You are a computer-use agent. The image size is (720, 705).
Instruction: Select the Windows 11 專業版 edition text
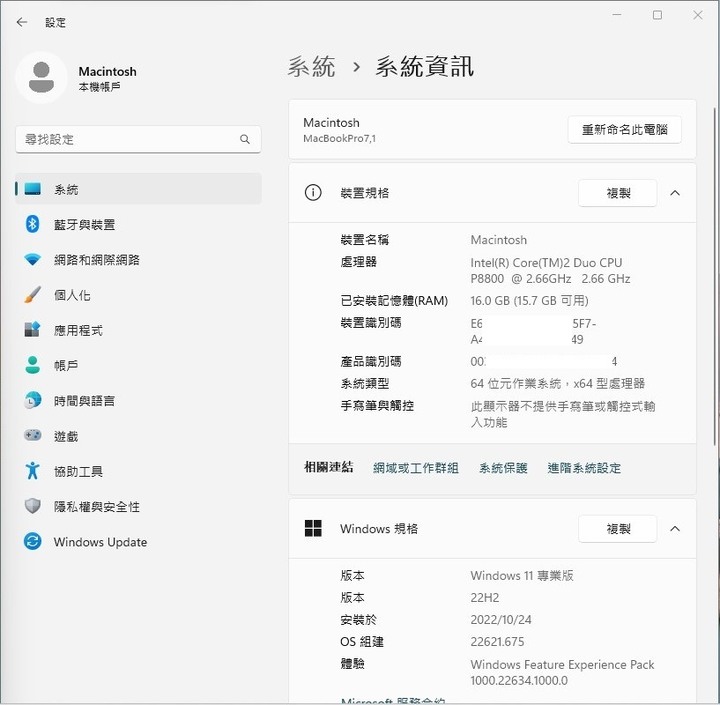[522, 575]
